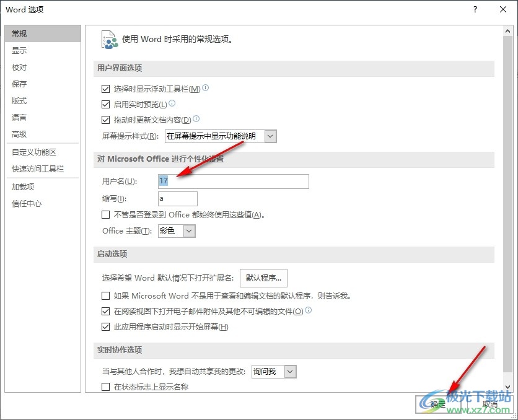Image resolution: width=518 pixels, height=420 pixels.
Task: Click 确定 to confirm options
Action: (438, 404)
